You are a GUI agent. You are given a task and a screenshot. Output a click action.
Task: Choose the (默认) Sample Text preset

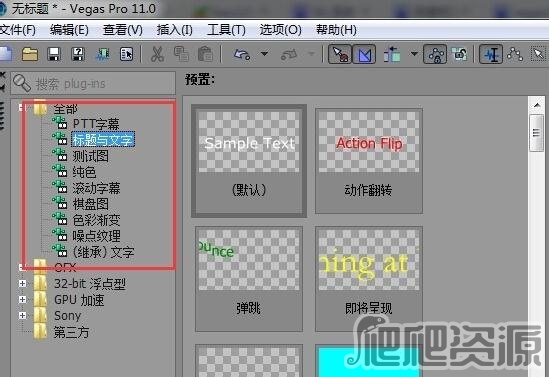[x=249, y=161]
